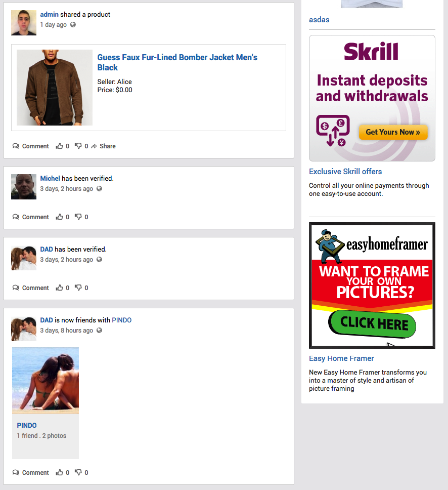
Task: Open the asdas ad link
Action: (x=319, y=20)
